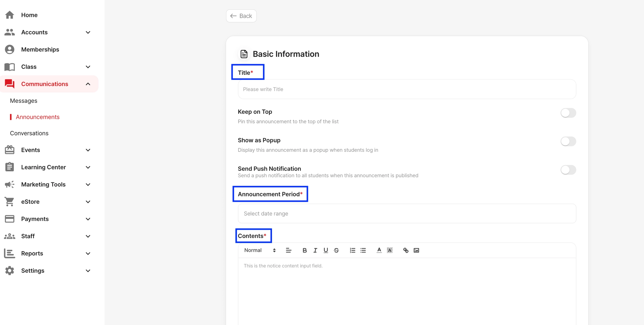The width and height of the screenshot is (644, 325).
Task: Apply strikethrough formatting
Action: point(336,250)
